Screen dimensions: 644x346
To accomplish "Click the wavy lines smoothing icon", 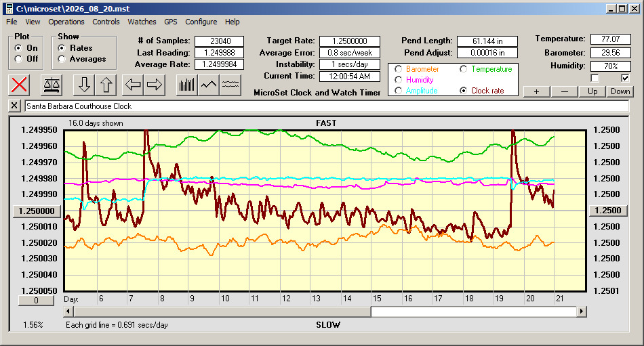I will point(230,85).
